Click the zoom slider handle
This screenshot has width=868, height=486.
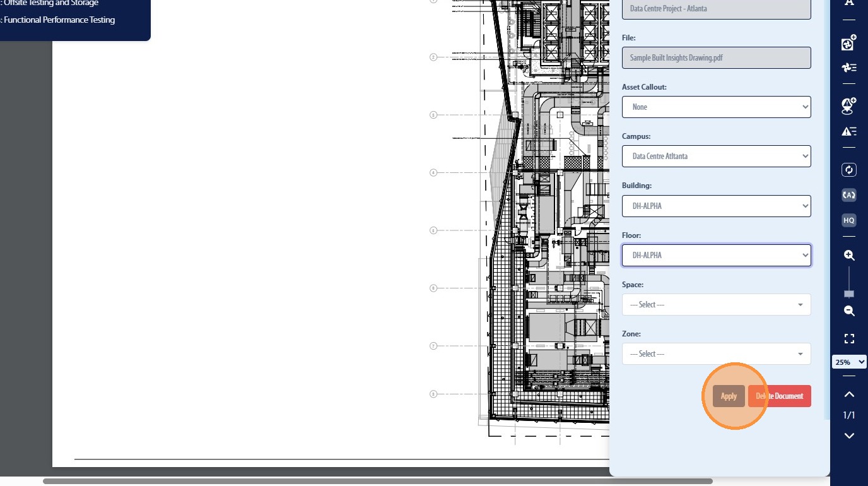click(849, 294)
